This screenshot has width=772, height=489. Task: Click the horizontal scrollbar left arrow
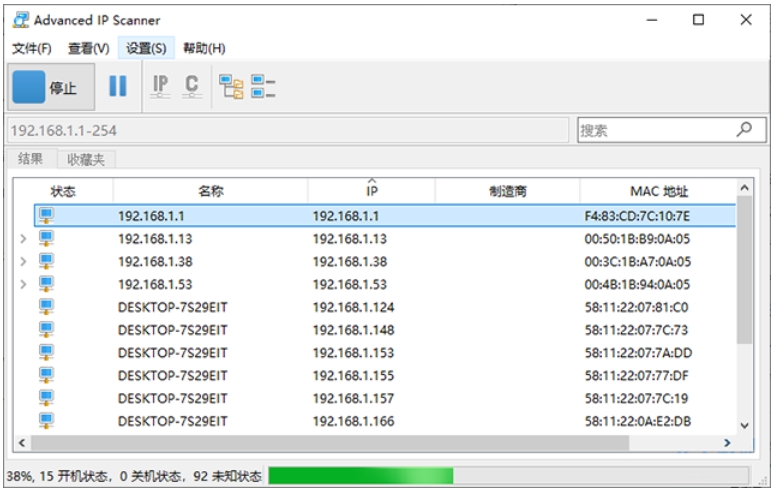click(x=22, y=443)
